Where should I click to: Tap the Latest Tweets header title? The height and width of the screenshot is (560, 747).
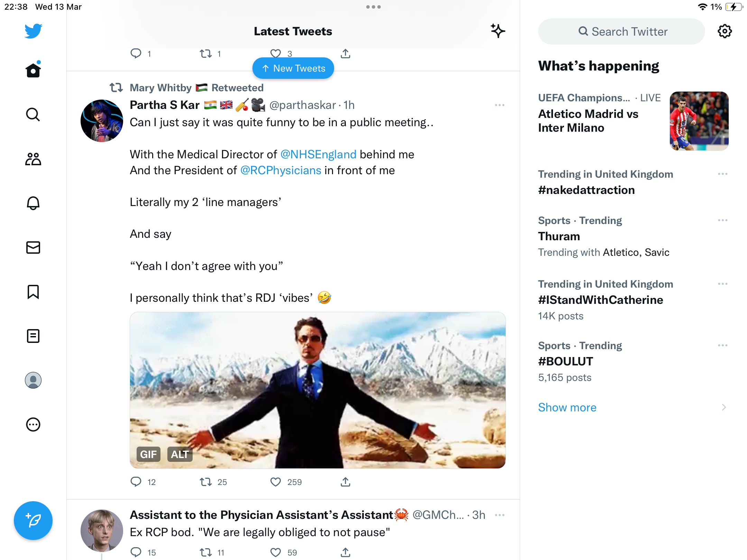point(293,31)
